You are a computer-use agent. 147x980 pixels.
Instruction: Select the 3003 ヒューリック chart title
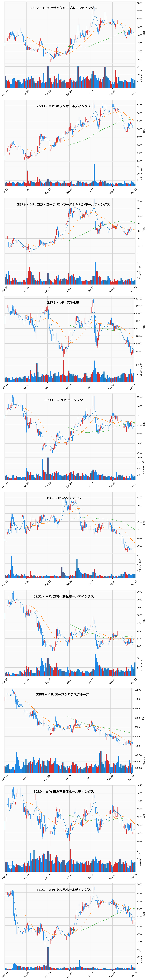tap(64, 400)
